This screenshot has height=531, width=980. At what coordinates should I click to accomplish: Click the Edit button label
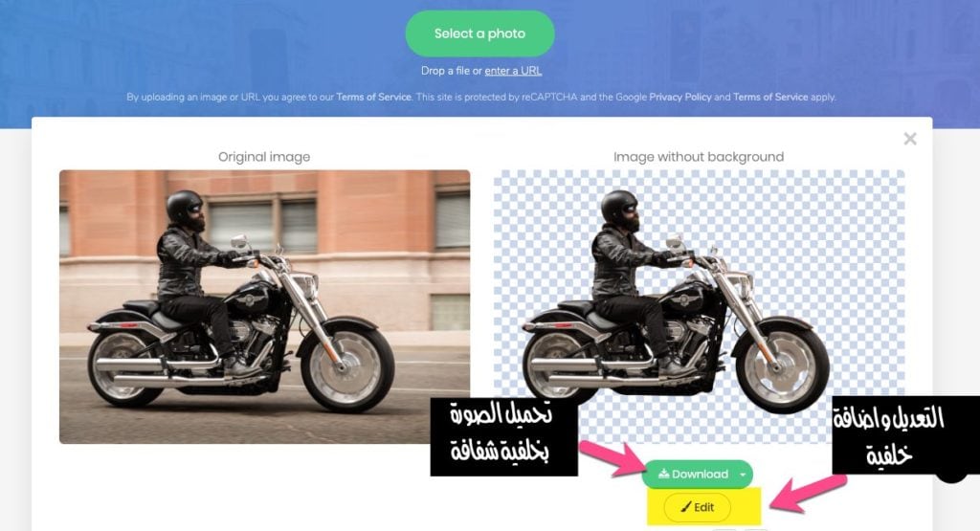pos(703,507)
